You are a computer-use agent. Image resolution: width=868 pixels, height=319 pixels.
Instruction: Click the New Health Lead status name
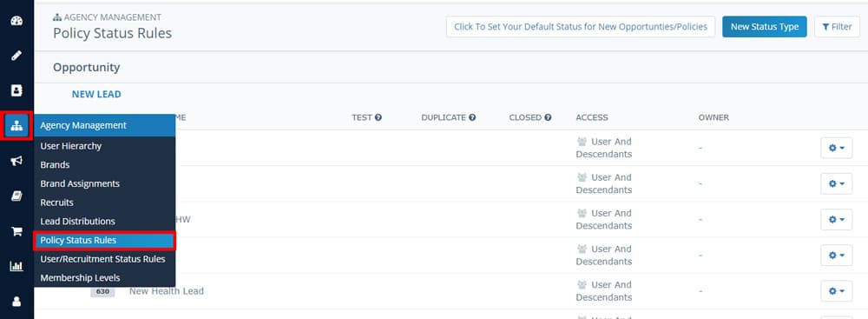(x=167, y=290)
